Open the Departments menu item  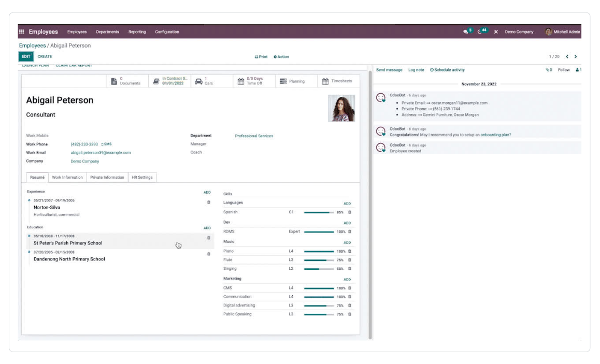[x=107, y=32]
